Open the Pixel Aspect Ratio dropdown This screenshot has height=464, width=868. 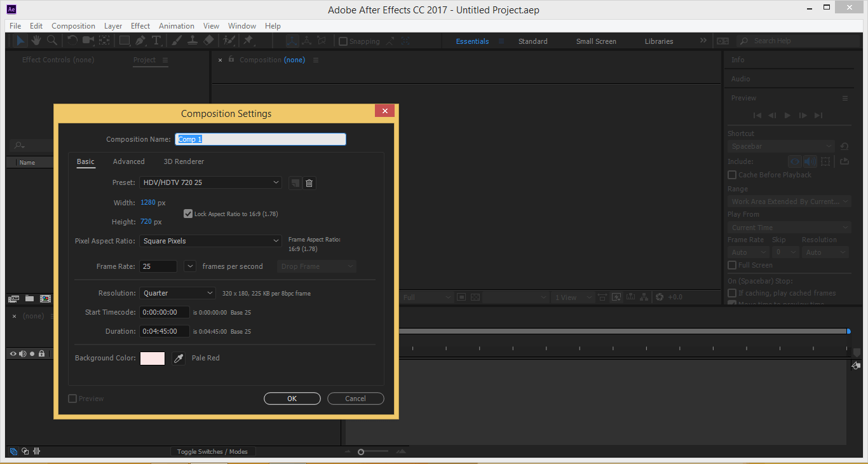210,241
